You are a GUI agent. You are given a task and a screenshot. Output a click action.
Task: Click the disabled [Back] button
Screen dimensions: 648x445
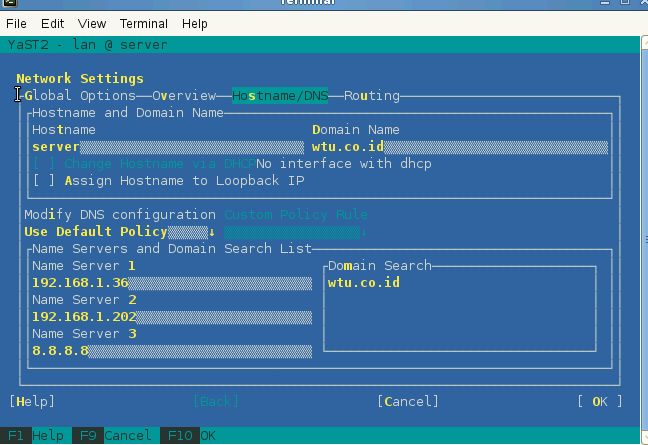[216, 402]
